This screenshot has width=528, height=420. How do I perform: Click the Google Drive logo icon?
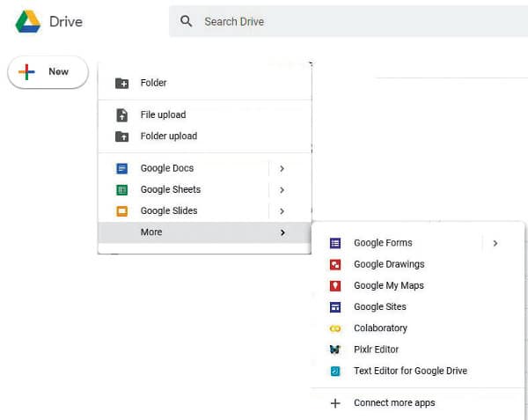[x=28, y=21]
